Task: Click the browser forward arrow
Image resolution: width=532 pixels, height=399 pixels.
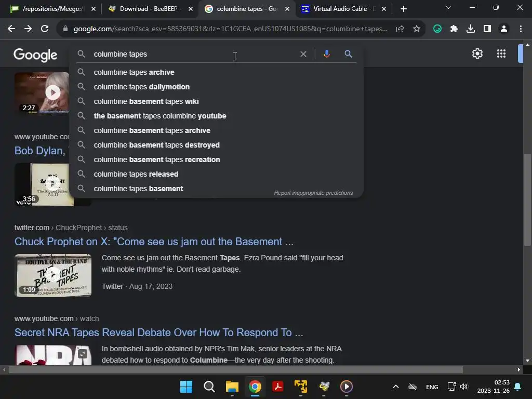Action: click(28, 29)
